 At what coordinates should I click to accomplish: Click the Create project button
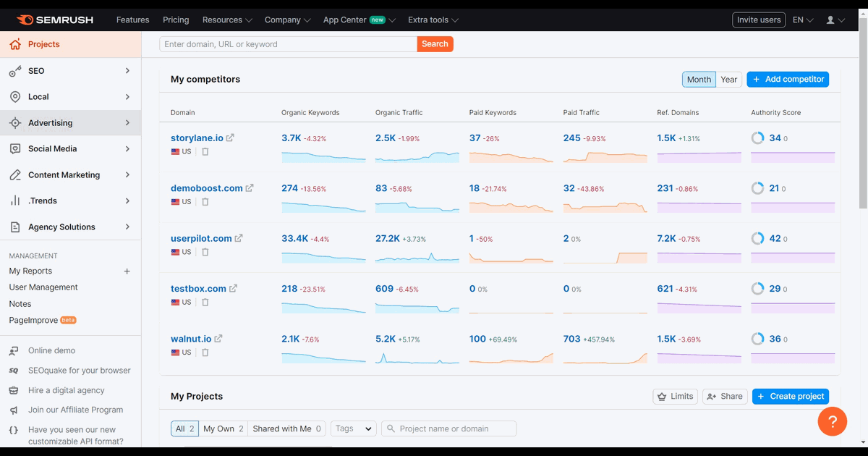(791, 397)
